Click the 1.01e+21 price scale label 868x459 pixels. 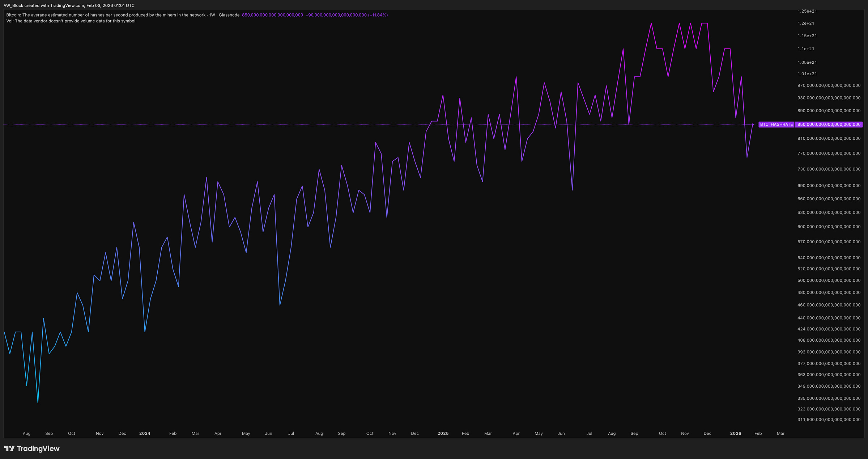tap(807, 74)
